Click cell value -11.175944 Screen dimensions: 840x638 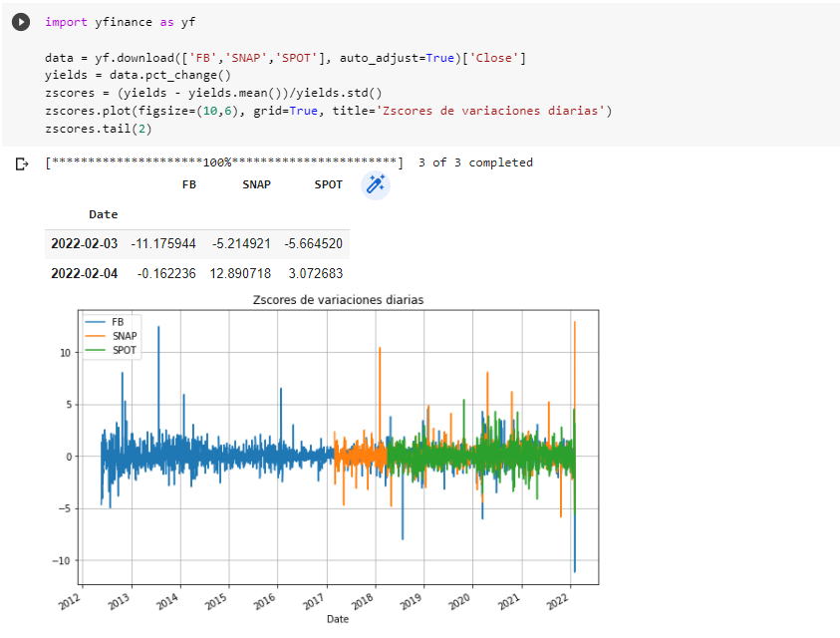tap(163, 244)
